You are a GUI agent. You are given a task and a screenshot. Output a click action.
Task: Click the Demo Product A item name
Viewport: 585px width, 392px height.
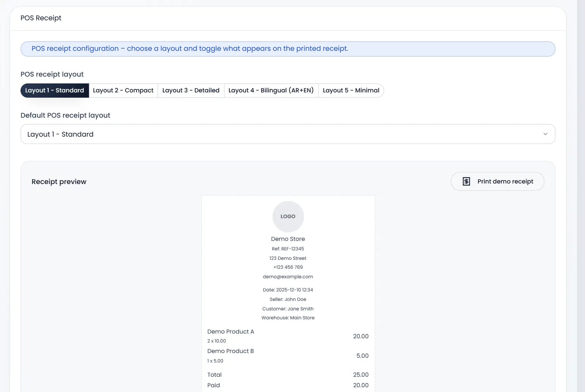231,332
